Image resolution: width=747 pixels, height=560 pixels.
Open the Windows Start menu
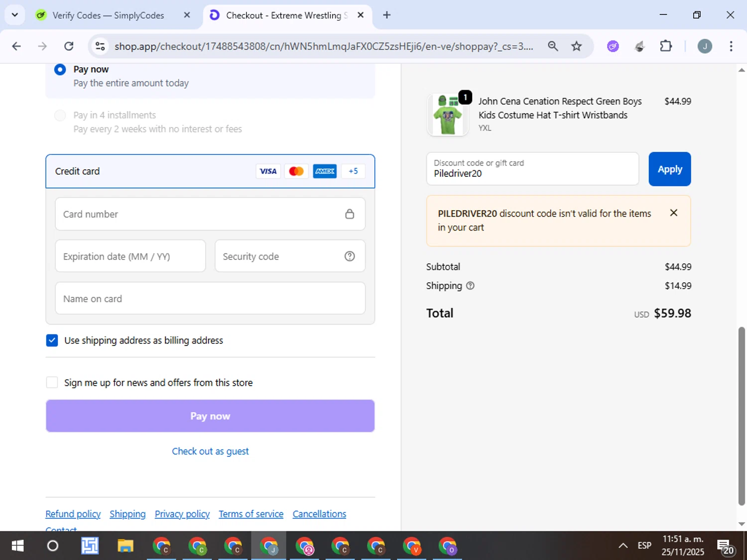pos(17,546)
